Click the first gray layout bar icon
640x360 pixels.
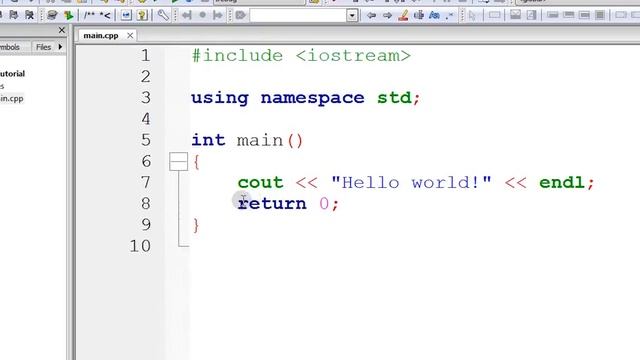tap(553, 16)
